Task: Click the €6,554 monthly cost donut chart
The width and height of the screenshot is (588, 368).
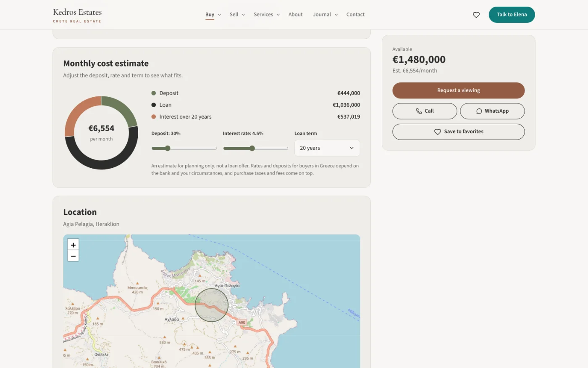Action: [101, 133]
